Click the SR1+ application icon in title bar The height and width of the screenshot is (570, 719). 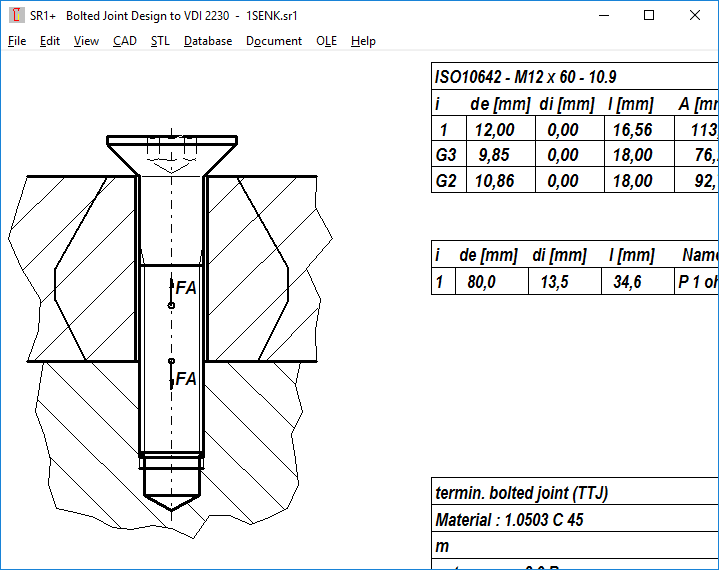coord(16,15)
